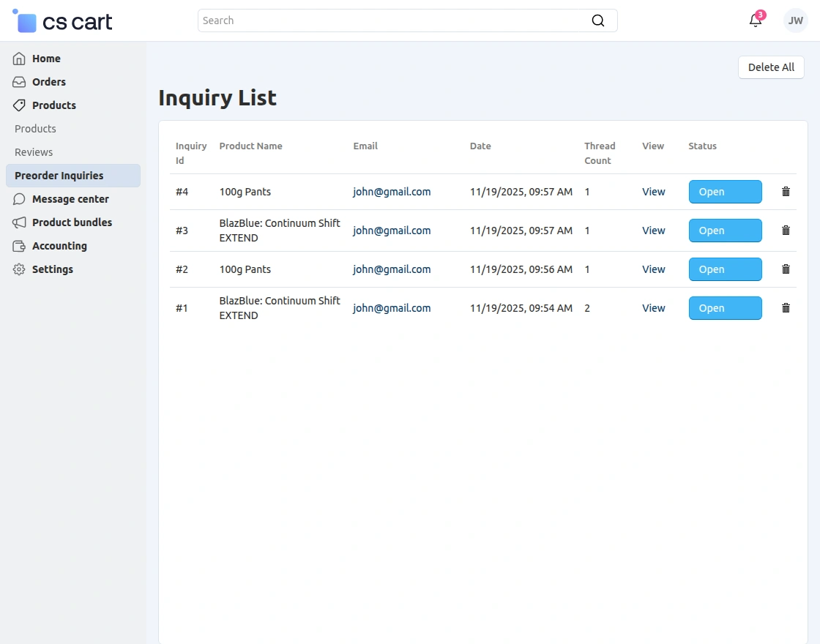820x644 pixels.
Task: Click the Product bundles megaphone icon
Action: click(x=20, y=222)
